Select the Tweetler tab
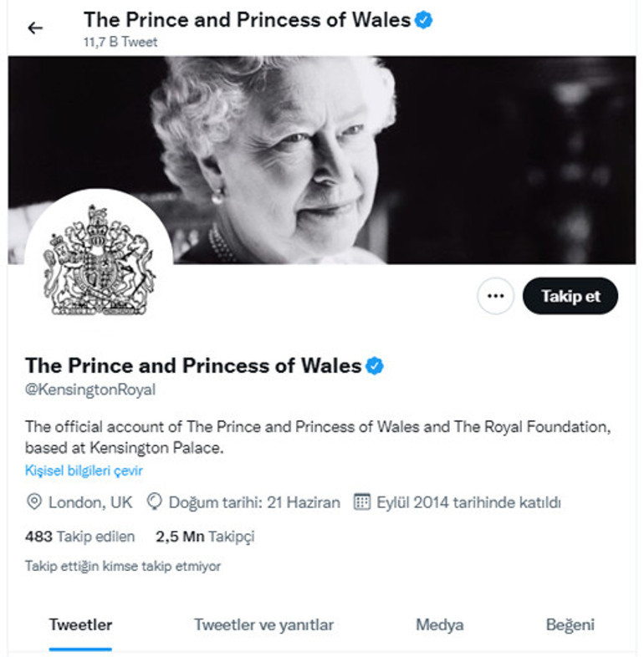644x657 pixels. coord(80,624)
